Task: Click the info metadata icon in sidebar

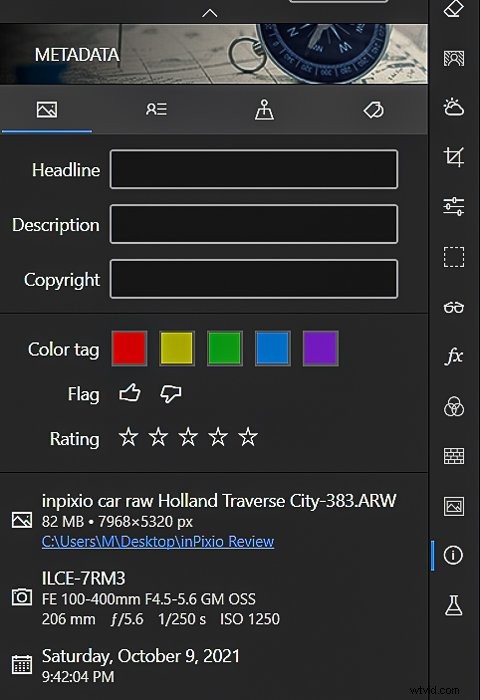Action: click(453, 555)
